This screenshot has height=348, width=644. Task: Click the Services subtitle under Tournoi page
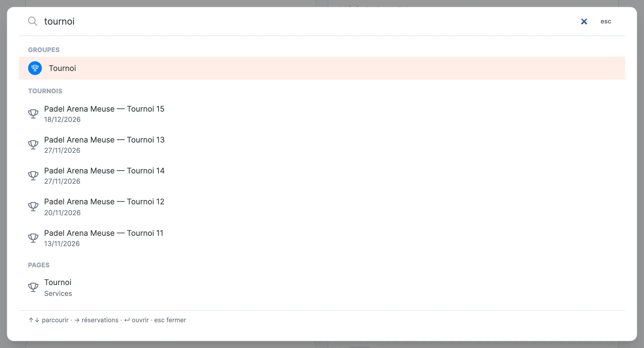(x=58, y=293)
